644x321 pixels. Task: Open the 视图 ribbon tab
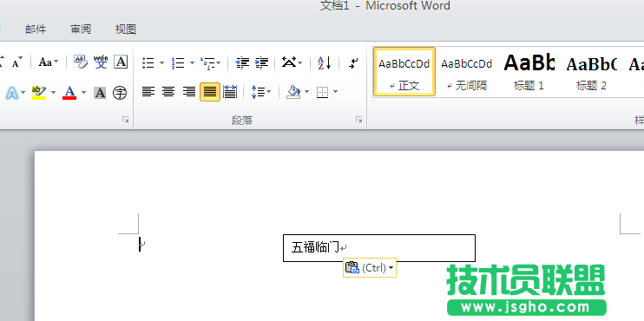(125, 29)
